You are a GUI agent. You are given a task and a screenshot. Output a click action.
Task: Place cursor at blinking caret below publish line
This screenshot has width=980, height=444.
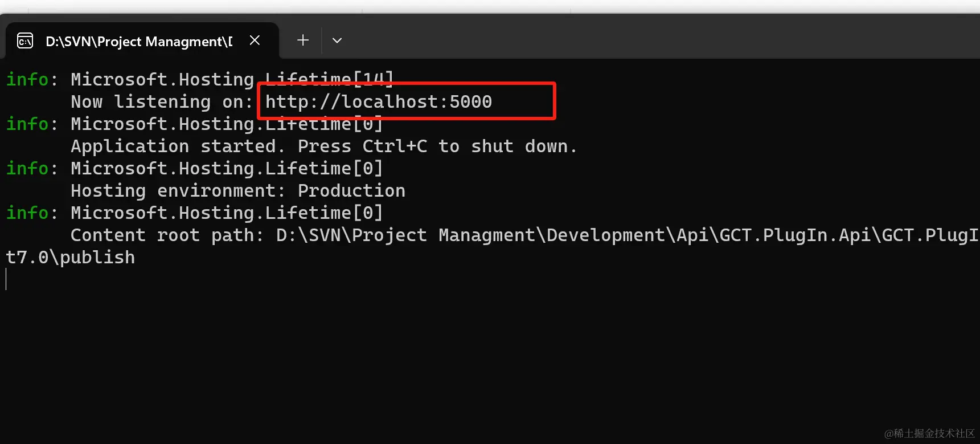pos(6,279)
